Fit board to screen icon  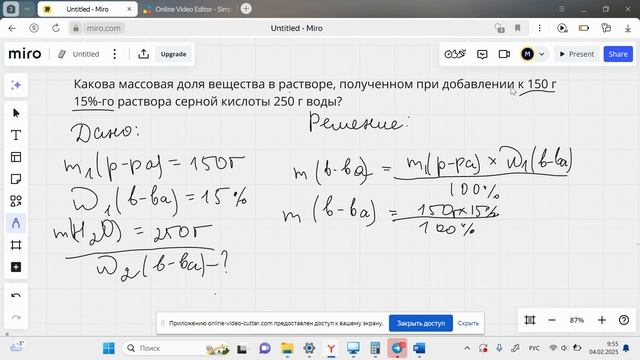pos(530,320)
